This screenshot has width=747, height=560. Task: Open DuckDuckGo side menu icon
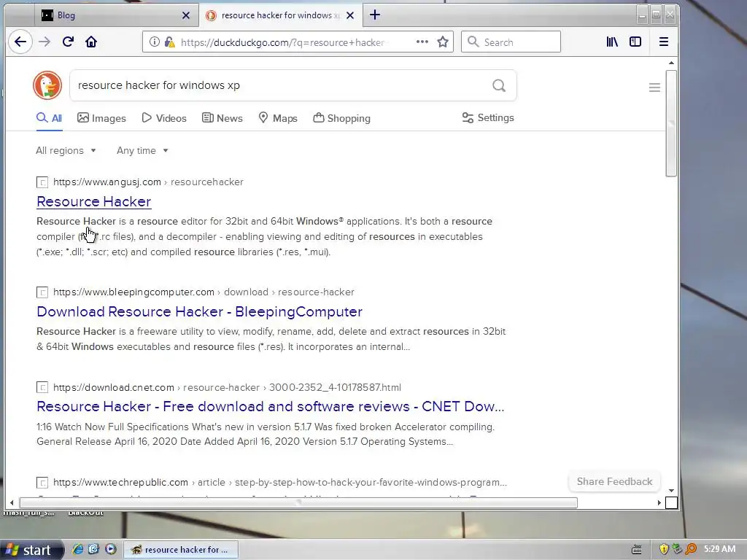654,87
